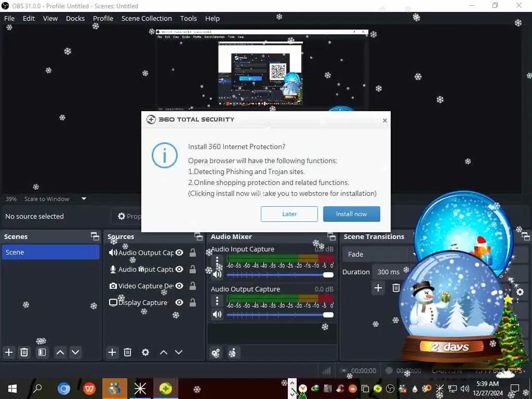The image size is (532, 399).
Task: Open the Scale to Window dropdown arrow
Action: [84, 199]
